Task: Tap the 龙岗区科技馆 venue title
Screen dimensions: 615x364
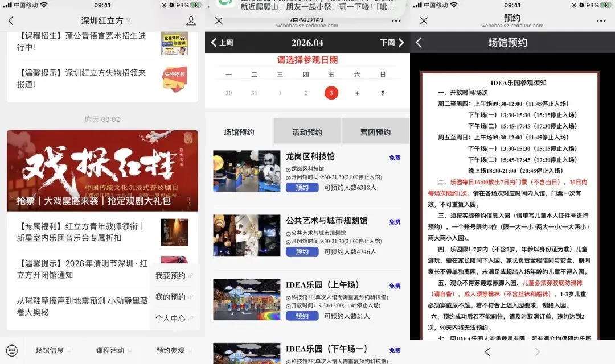Action: click(310, 156)
